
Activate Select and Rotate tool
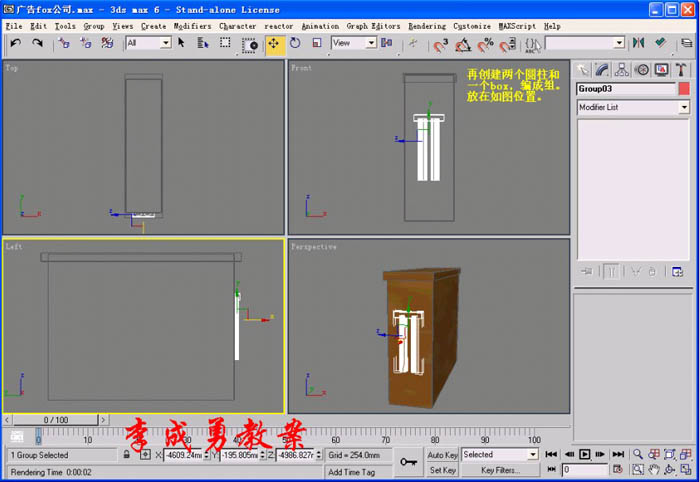295,43
